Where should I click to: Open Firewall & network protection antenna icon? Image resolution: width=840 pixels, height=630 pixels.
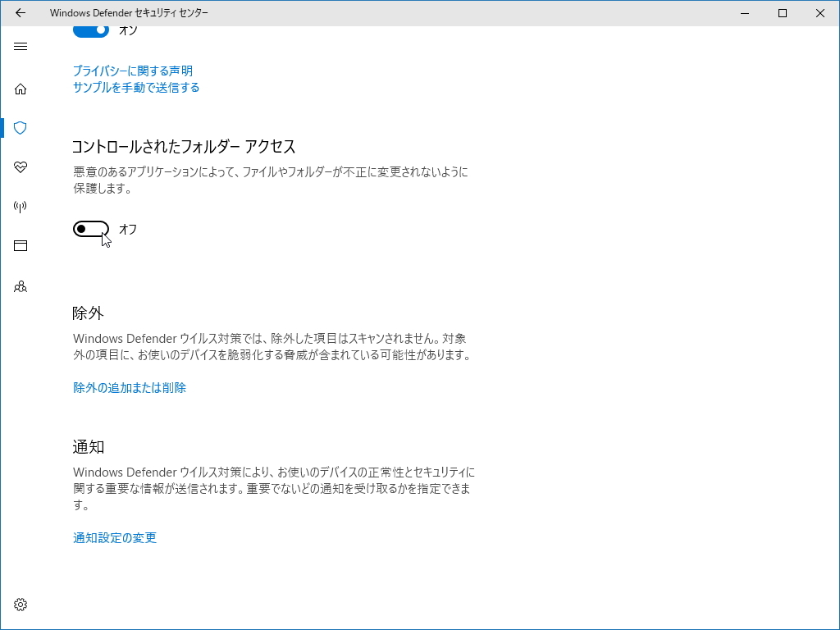21,206
